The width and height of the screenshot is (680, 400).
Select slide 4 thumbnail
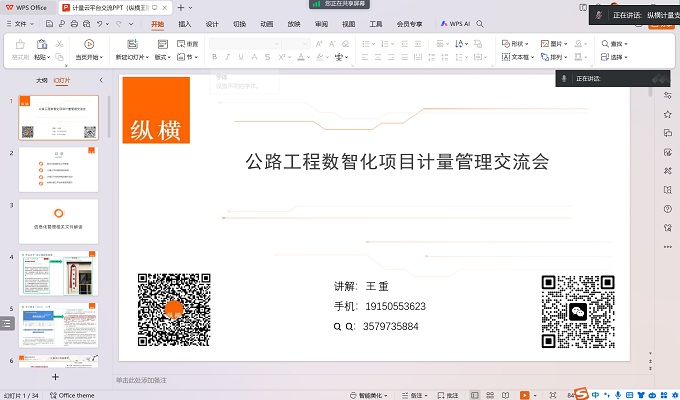click(x=59, y=273)
